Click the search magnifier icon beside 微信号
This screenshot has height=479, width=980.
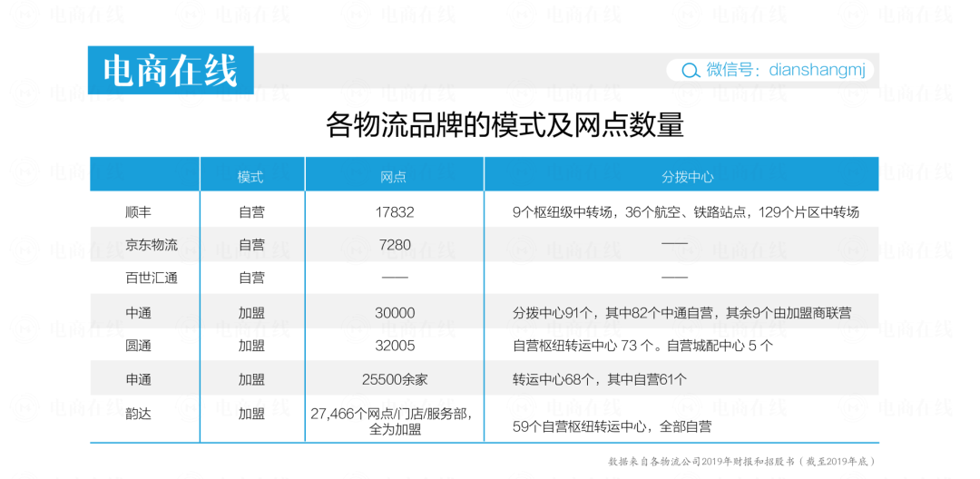pos(690,71)
